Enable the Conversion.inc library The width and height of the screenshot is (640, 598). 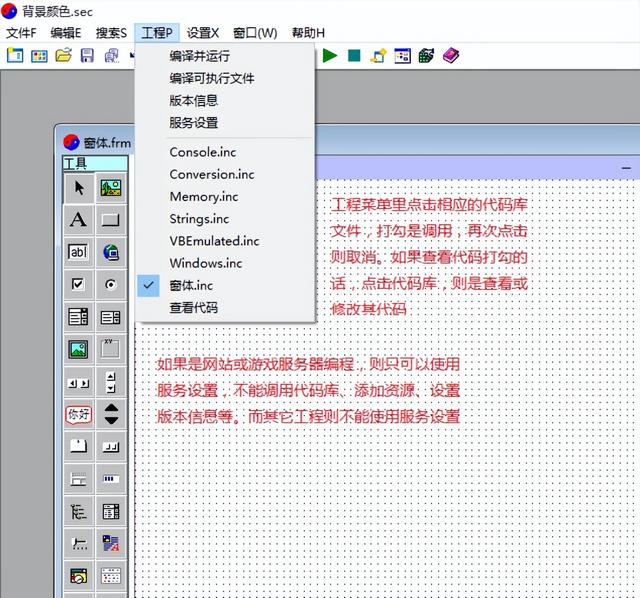225,174
